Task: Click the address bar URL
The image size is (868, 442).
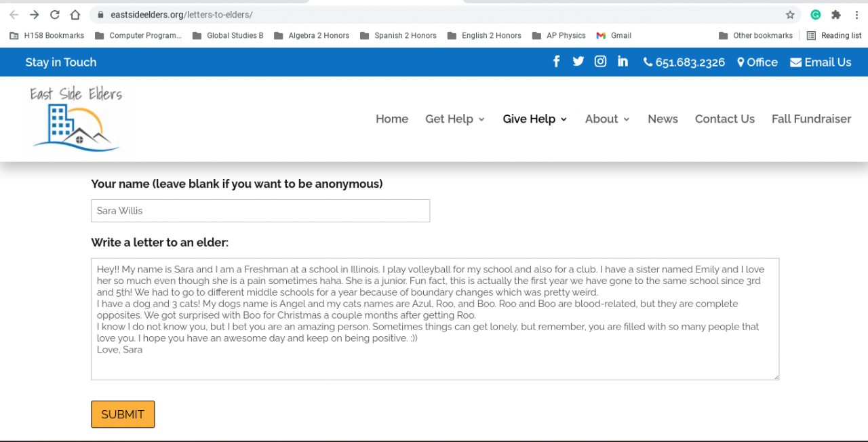Action: (182, 14)
